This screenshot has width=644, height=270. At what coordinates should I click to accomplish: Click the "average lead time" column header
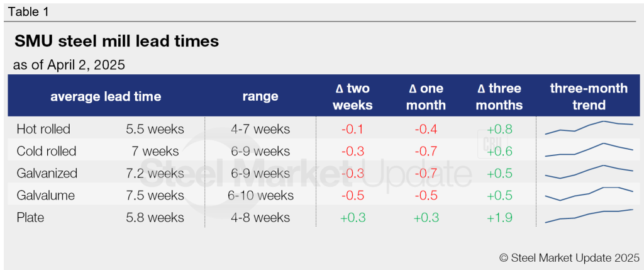click(x=106, y=97)
